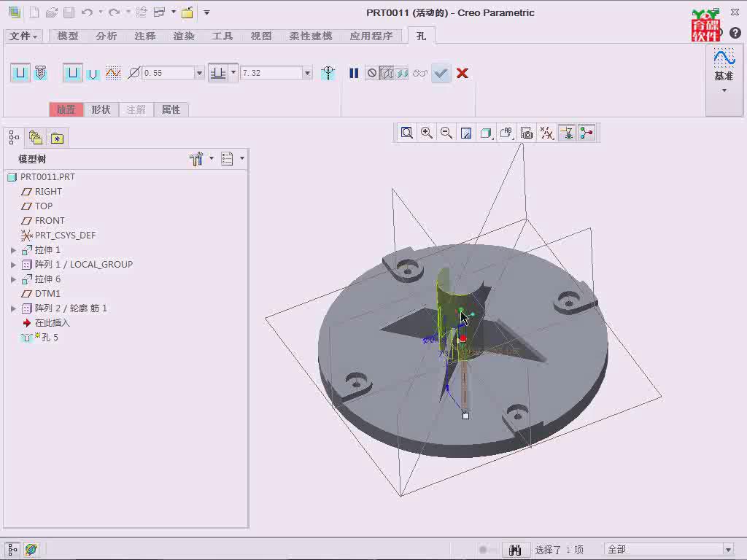Image resolution: width=747 pixels, height=560 pixels.
Task: Switch to the favorites navigator tab
Action: point(57,138)
